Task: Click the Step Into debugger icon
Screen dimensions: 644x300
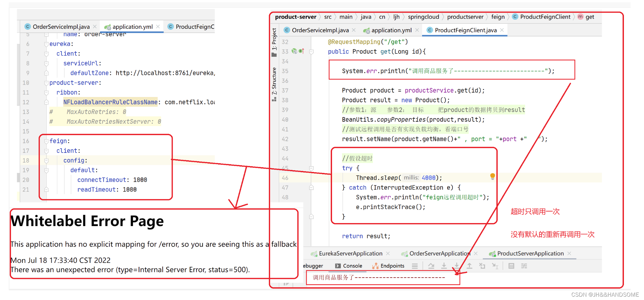Action: tap(444, 266)
